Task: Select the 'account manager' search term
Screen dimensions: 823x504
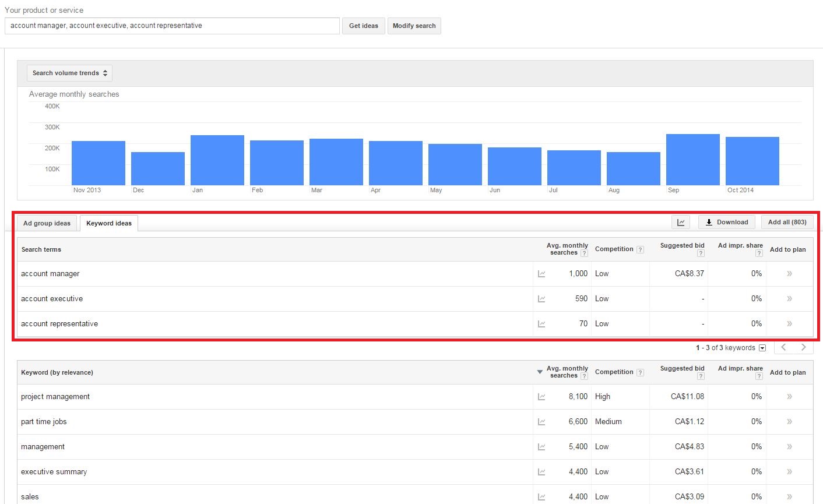Action: 50,274
